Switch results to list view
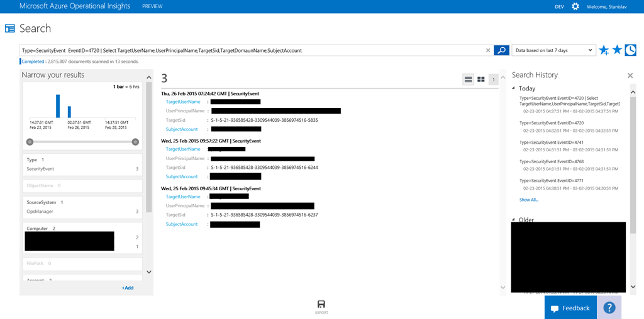The height and width of the screenshot is (319, 644). pos(468,79)
